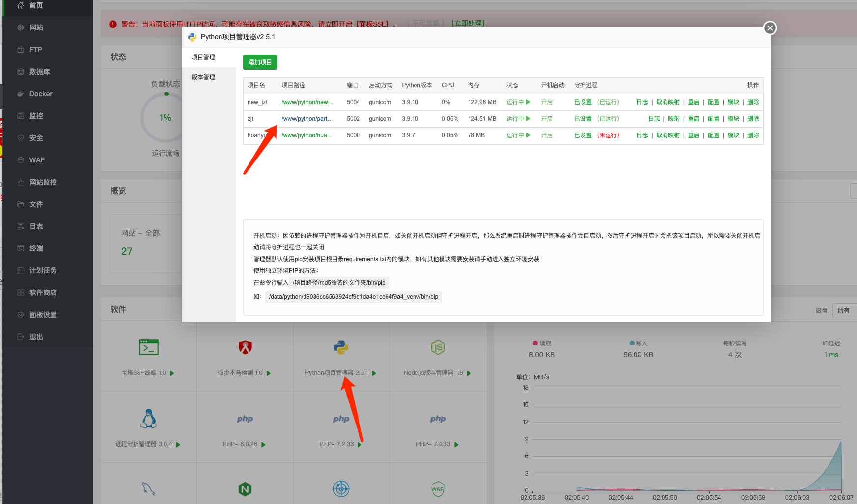
Task: Click 守护进程 已设置 for zjt
Action: [x=583, y=119]
